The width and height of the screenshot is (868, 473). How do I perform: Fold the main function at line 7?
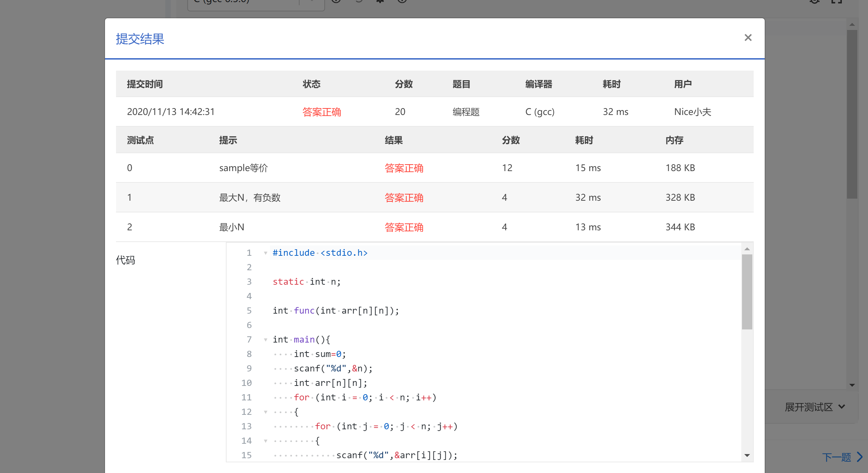265,340
